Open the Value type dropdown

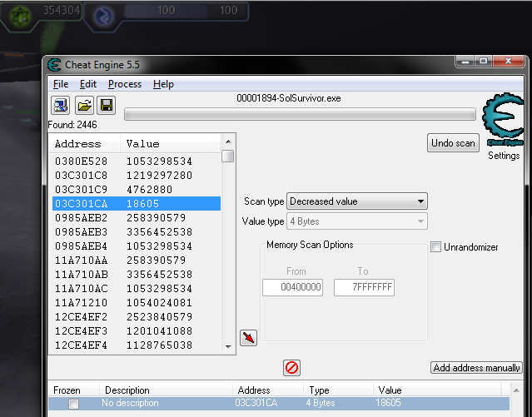[357, 221]
